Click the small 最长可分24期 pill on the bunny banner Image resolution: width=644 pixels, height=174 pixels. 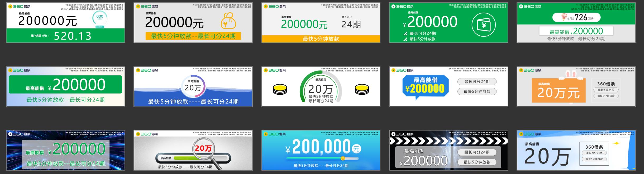[606, 90]
